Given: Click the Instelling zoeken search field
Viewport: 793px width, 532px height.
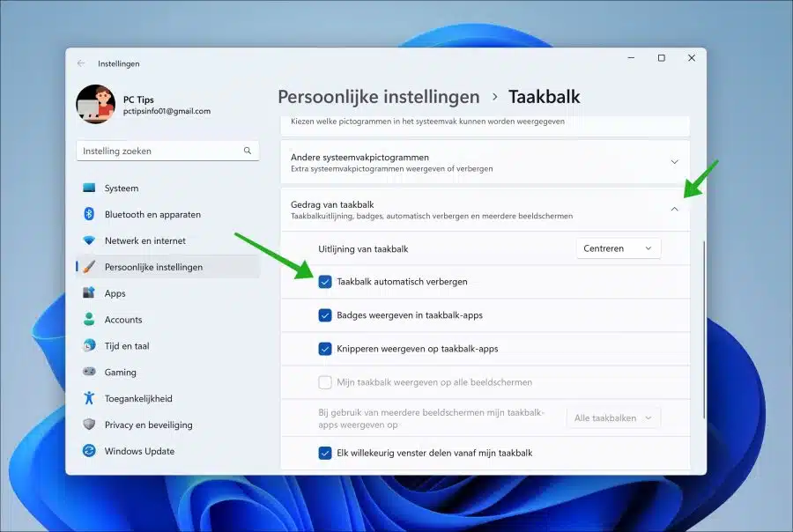Looking at the screenshot, I should click(x=168, y=151).
